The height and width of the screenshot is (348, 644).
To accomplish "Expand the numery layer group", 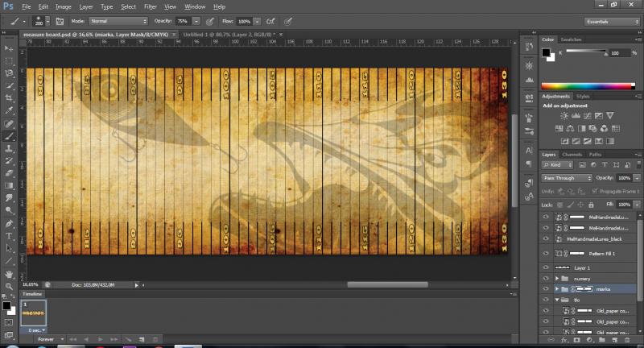I will tap(557, 278).
